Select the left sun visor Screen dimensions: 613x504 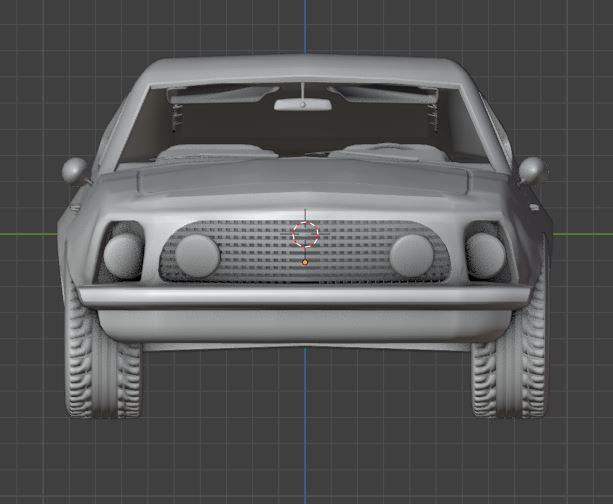point(223,95)
